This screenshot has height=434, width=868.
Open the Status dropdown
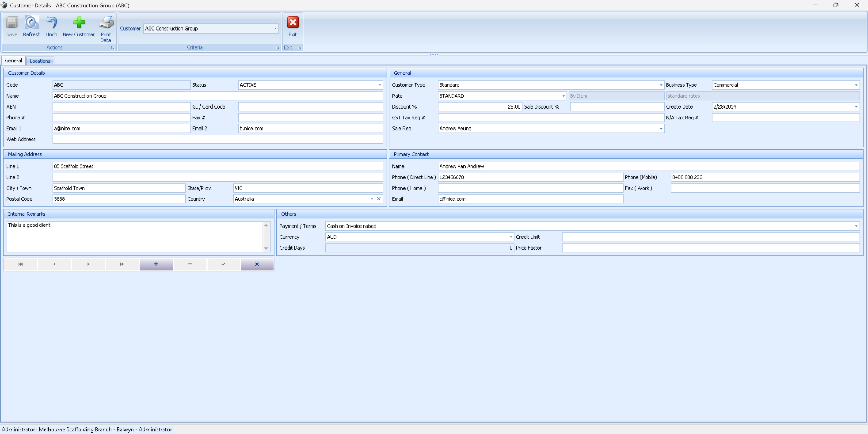(380, 85)
